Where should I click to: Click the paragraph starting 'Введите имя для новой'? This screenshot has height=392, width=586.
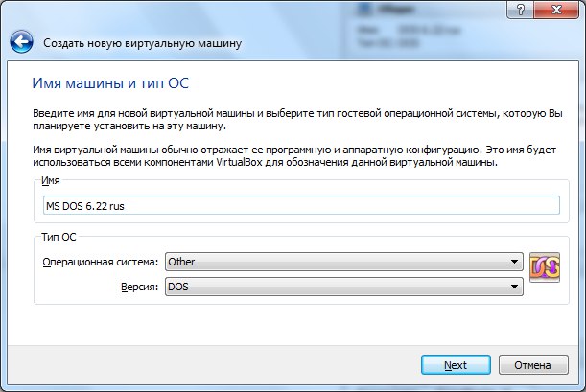click(297, 119)
